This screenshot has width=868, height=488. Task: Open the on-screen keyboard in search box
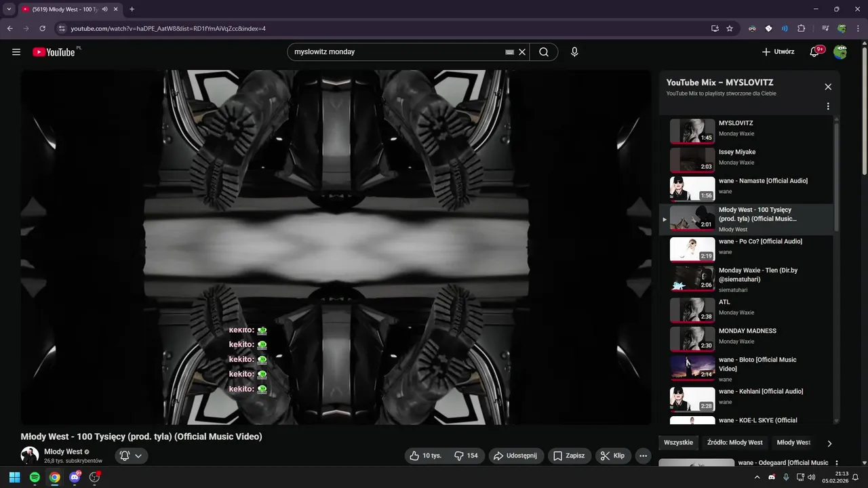[x=510, y=52]
